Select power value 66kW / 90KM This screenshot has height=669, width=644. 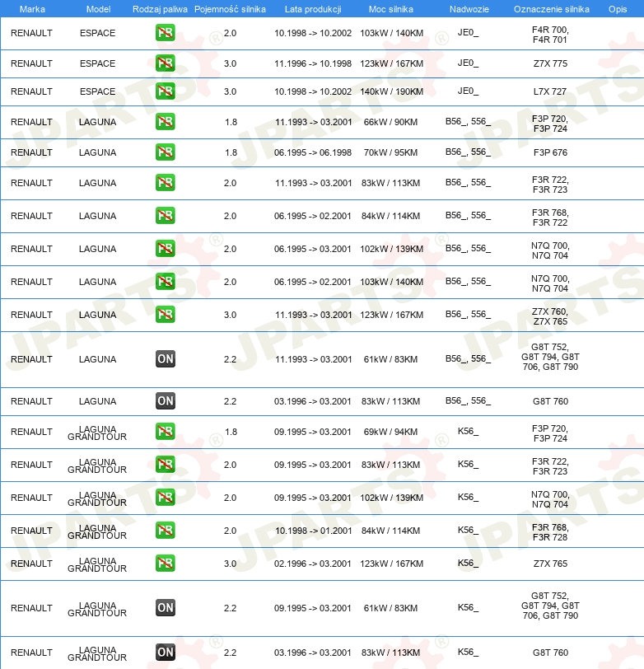[390, 122]
